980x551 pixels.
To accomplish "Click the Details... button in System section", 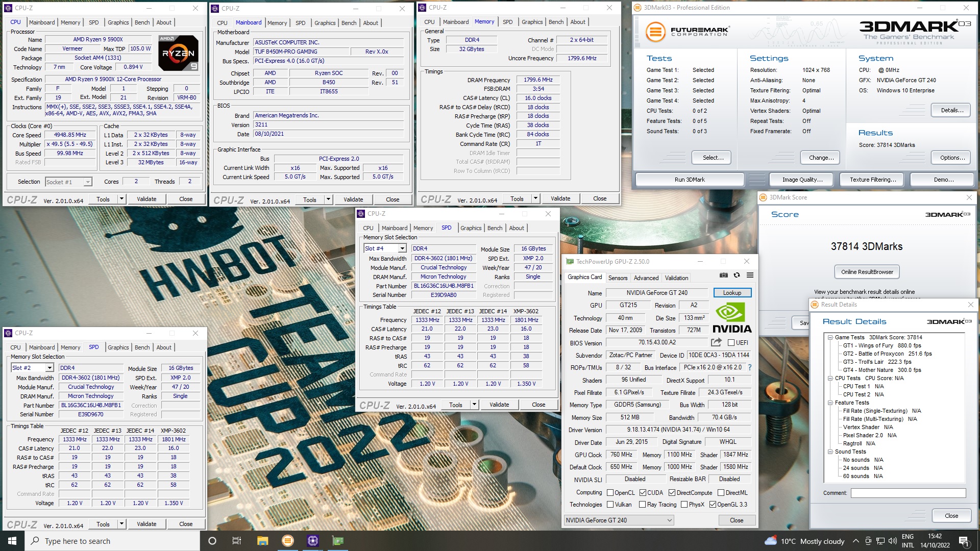I will tap(952, 110).
